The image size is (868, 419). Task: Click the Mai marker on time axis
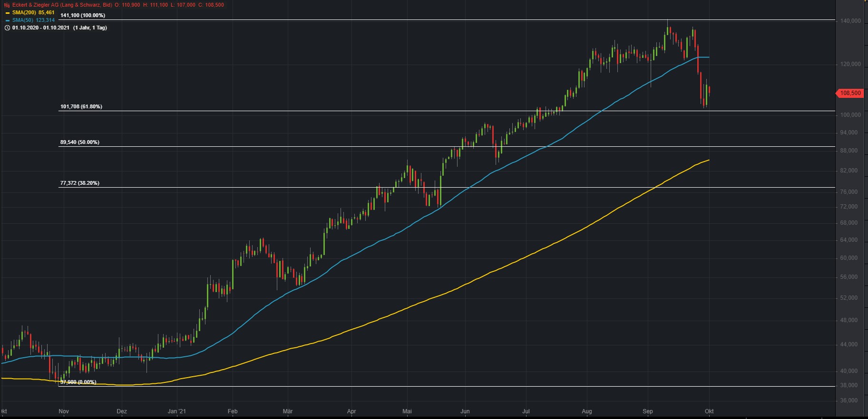pos(407,411)
